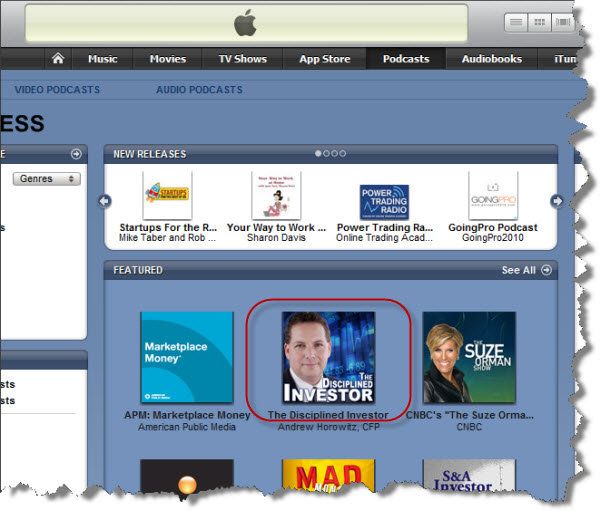Viewport: 600px width, 511px height.
Task: Click author GoingPro2010
Action: (493, 238)
